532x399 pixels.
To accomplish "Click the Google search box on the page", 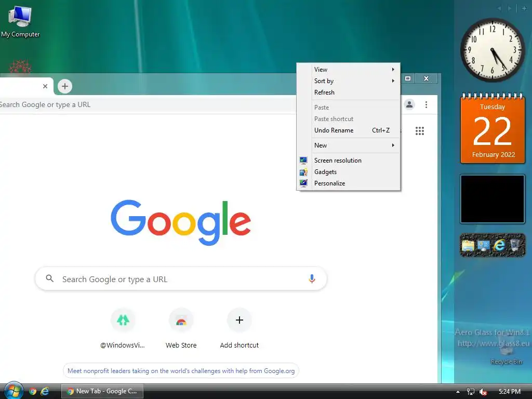I will pos(181,279).
